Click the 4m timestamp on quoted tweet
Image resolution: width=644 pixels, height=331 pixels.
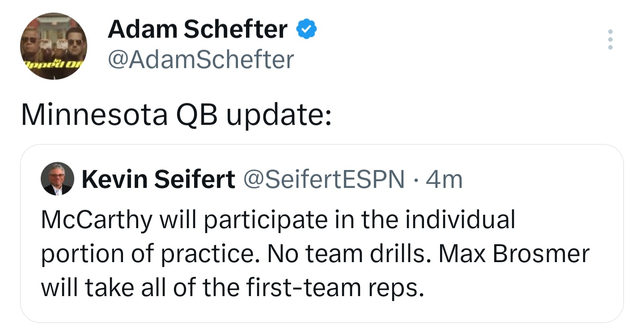(x=444, y=179)
